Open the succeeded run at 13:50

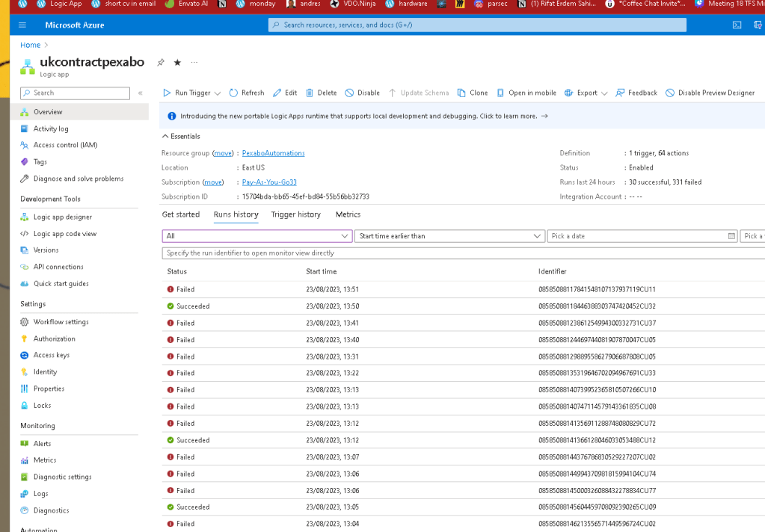click(463, 306)
